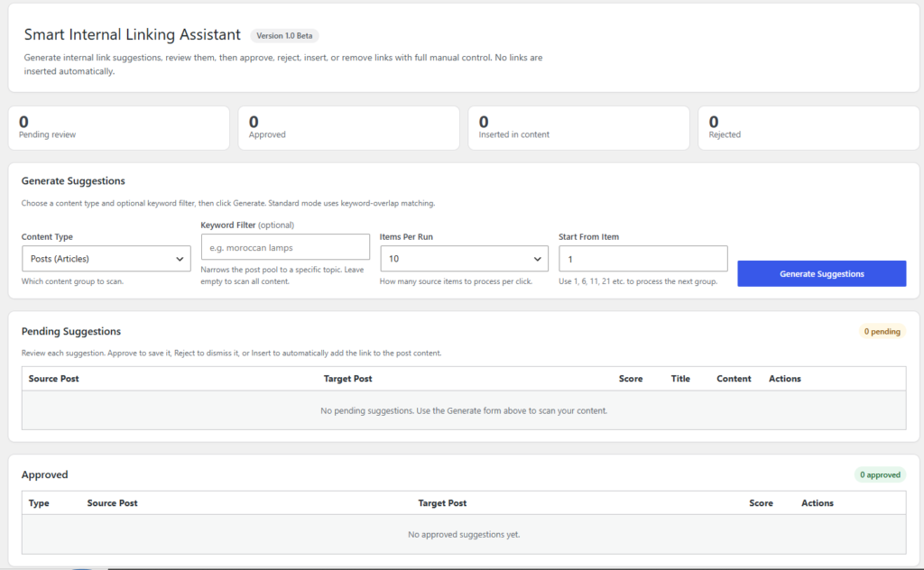The width and height of the screenshot is (924, 570).
Task: Click the "Which content group to scan." hint
Action: click(72, 281)
